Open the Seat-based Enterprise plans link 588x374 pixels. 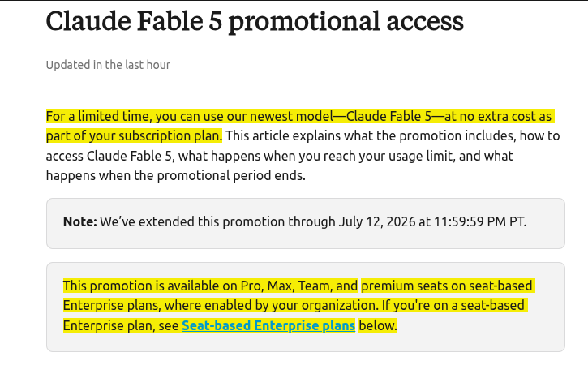pos(268,325)
